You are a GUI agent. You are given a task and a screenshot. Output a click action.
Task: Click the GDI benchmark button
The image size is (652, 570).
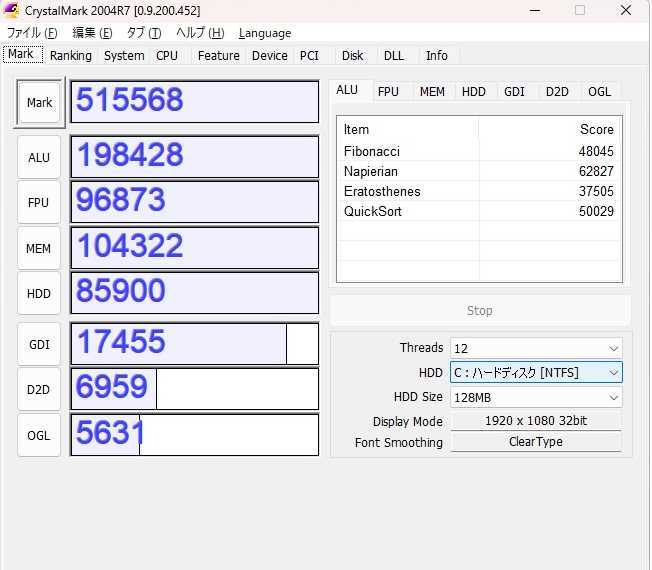(39, 344)
